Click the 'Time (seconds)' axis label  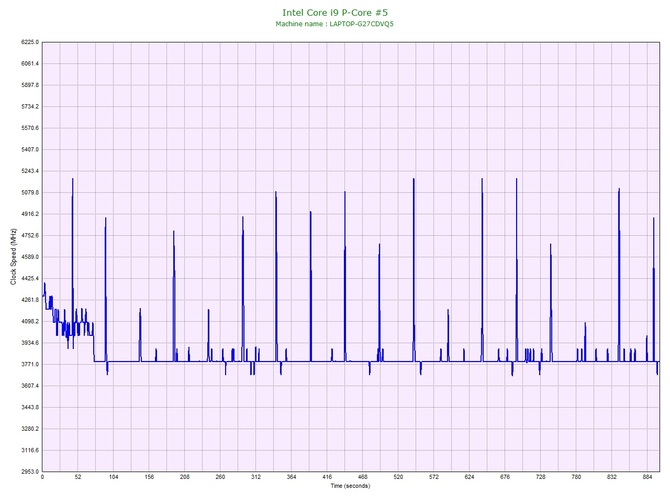coord(350,486)
